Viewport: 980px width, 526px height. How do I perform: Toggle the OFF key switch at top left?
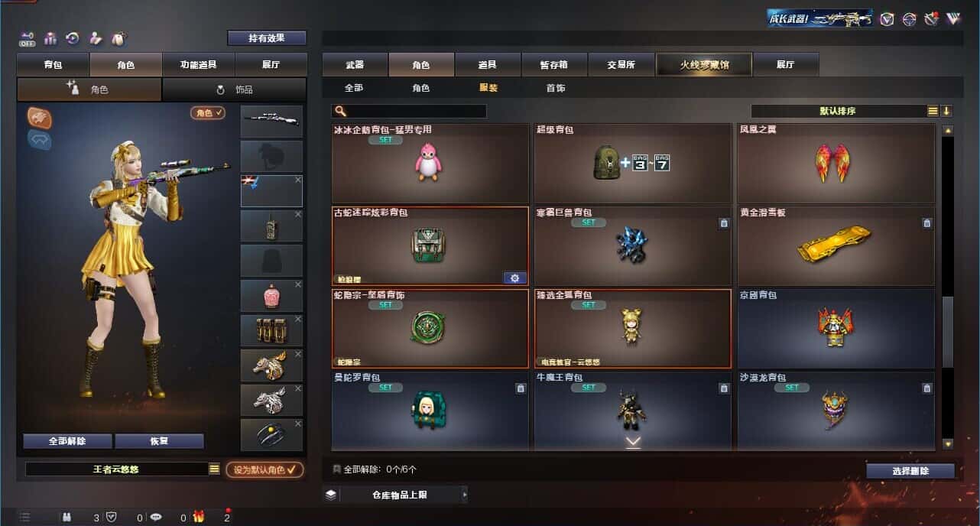tap(28, 38)
